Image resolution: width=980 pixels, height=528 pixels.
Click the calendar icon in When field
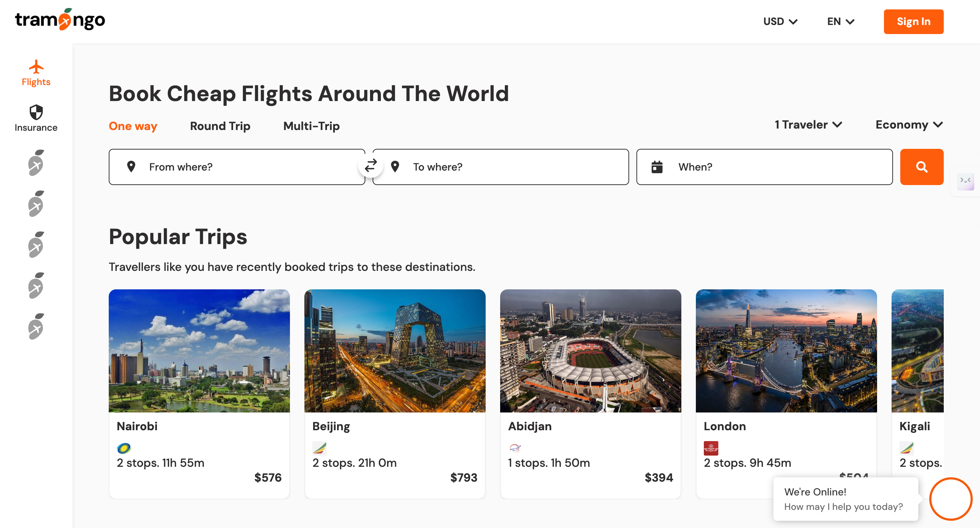click(x=657, y=167)
